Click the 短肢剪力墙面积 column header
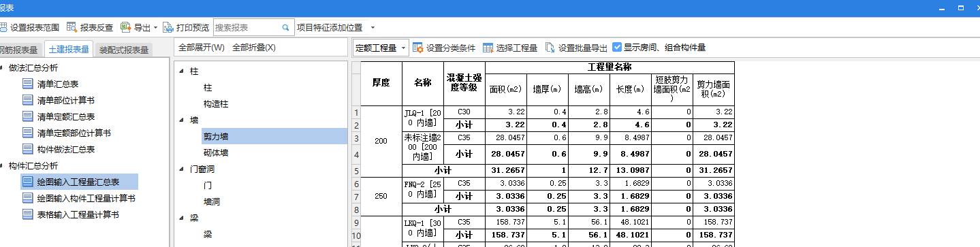This screenshot has height=247, width=980. click(672, 89)
